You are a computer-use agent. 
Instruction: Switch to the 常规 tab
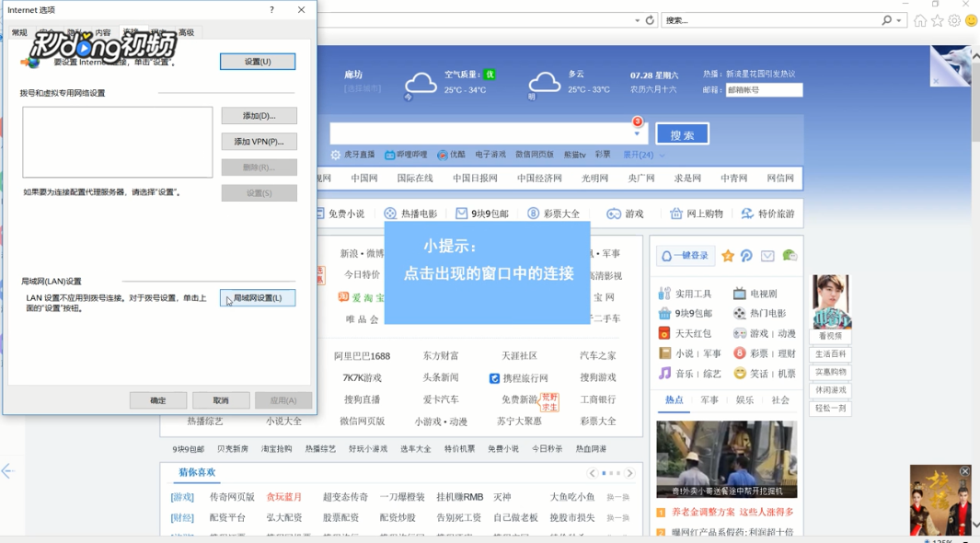(19, 32)
